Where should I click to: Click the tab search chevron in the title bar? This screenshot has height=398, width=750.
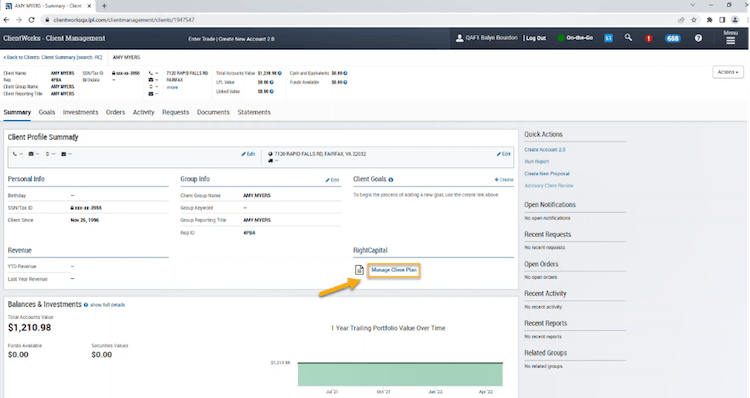[692, 5]
